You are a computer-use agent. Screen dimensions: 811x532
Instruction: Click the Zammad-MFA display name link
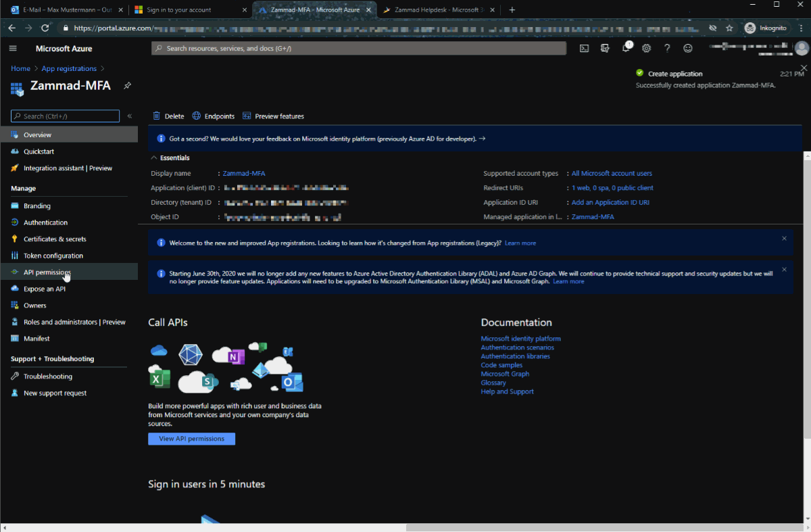coord(244,174)
